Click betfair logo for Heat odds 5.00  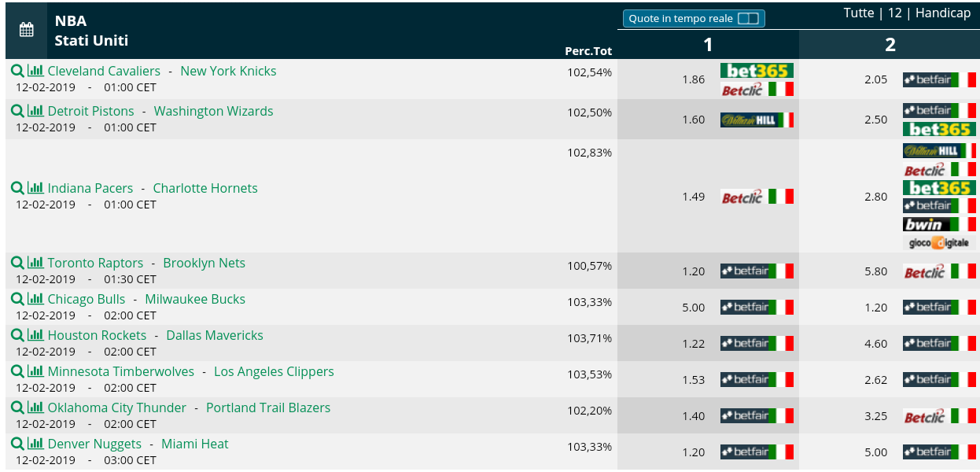click(939, 452)
